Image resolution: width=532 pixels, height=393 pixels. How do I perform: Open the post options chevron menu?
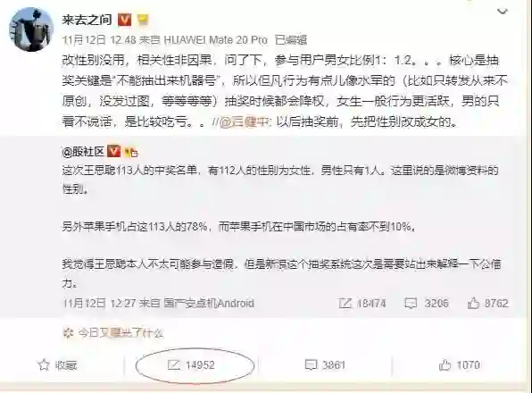point(503,12)
